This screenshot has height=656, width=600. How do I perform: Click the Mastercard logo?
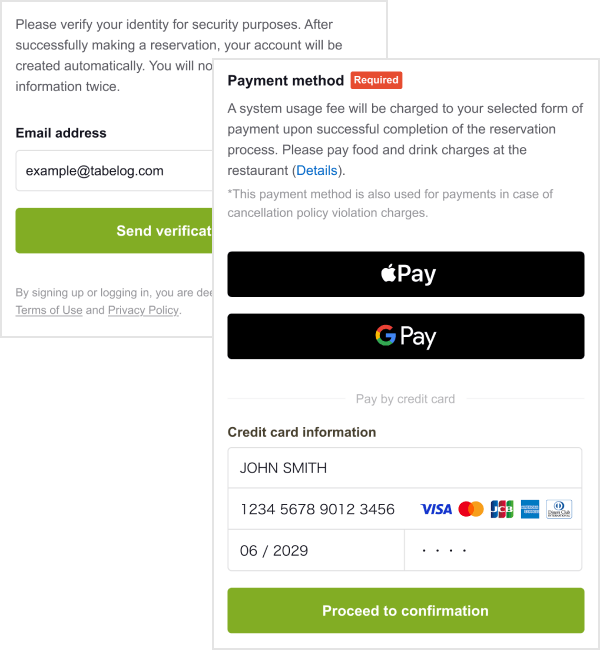coord(471,509)
